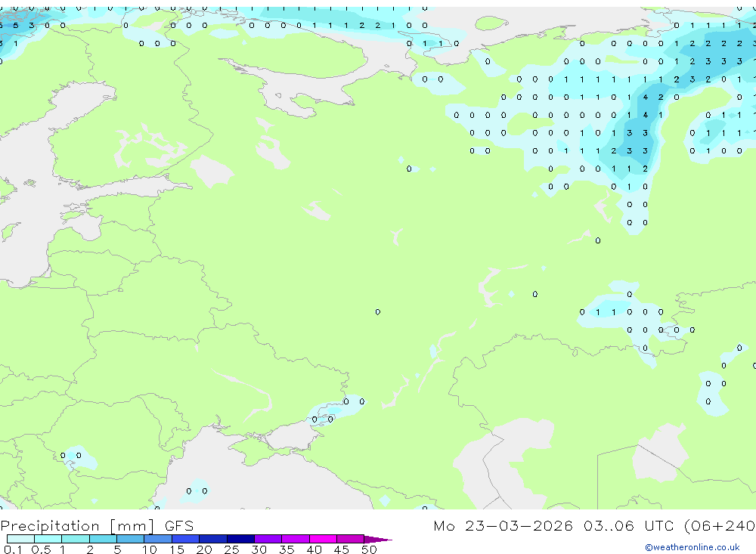Image resolution: width=756 pixels, height=554 pixels.
Task: Select the 2–5 mm legend color swatch
Action: (x=103, y=539)
